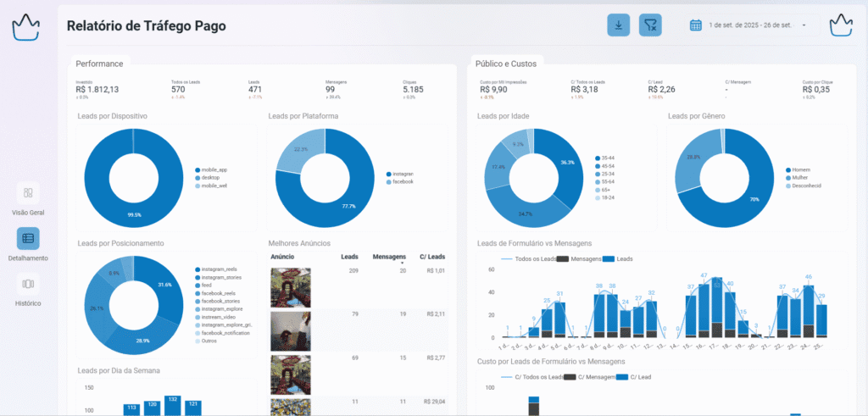Open ad thumbnail in the R$ 29,04 row
The height and width of the screenshot is (416, 868).
point(291,407)
